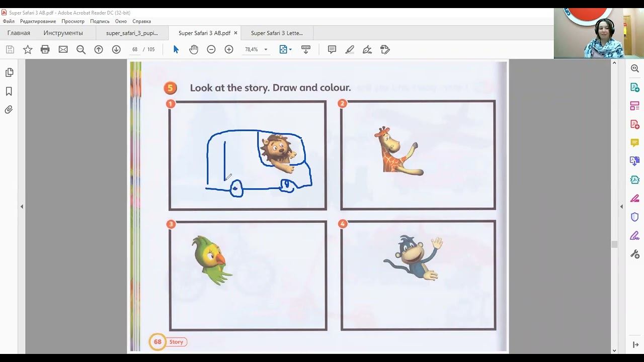Click the Save file icon
This screenshot has width=644, height=362.
(10, 49)
